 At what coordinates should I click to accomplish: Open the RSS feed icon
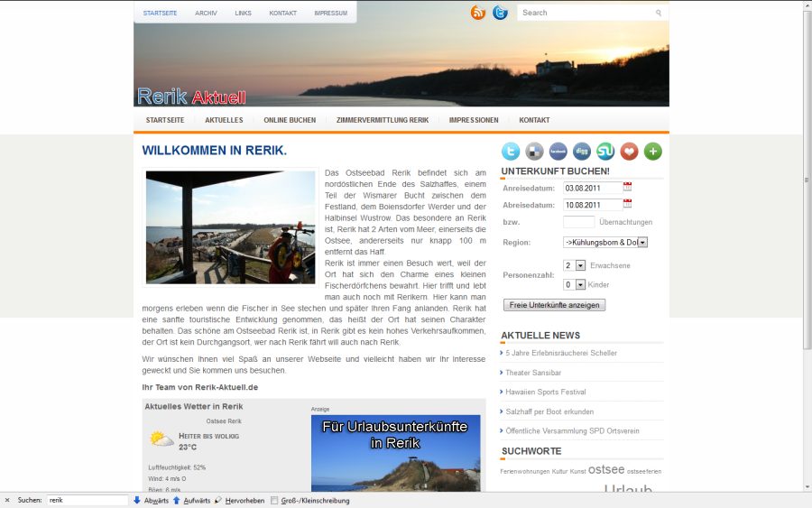coord(478,13)
